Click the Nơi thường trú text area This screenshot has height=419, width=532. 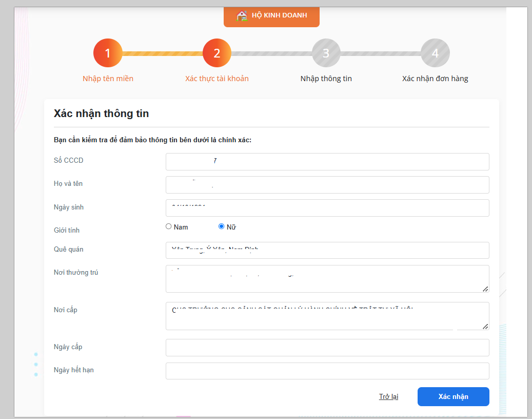tap(327, 279)
